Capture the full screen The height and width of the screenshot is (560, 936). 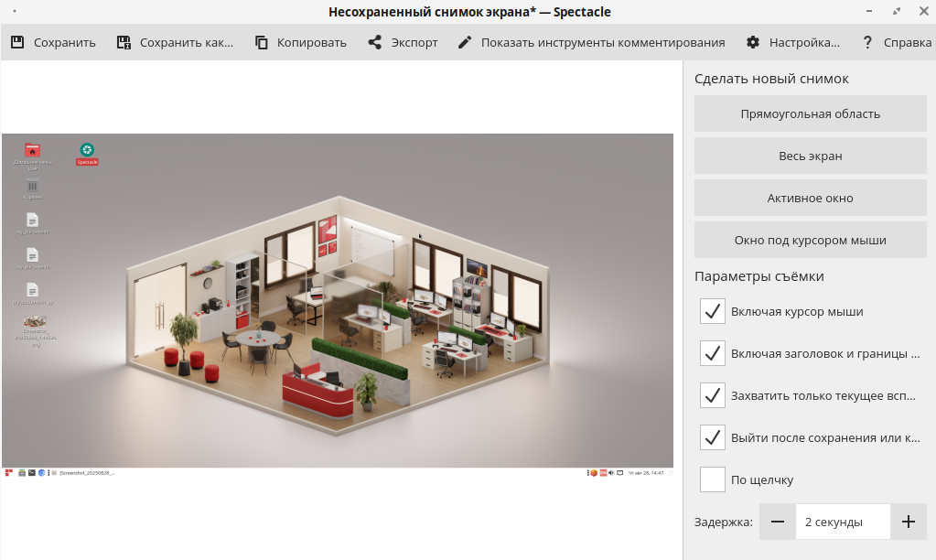click(810, 156)
